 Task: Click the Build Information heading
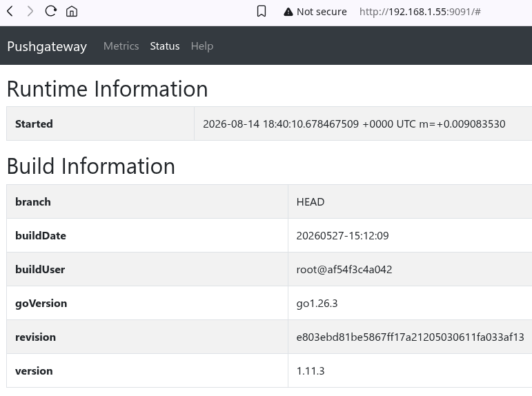91,166
